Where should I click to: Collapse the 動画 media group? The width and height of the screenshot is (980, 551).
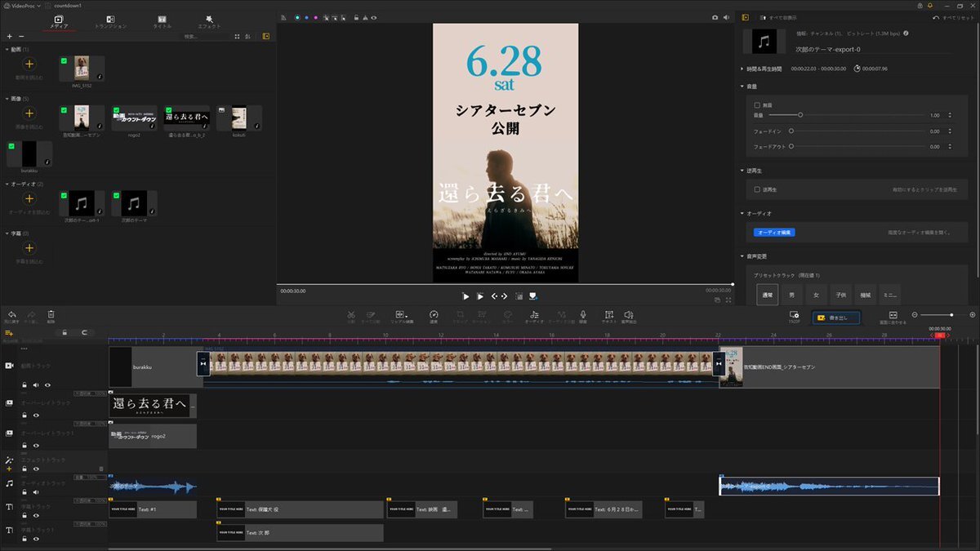pos(7,50)
